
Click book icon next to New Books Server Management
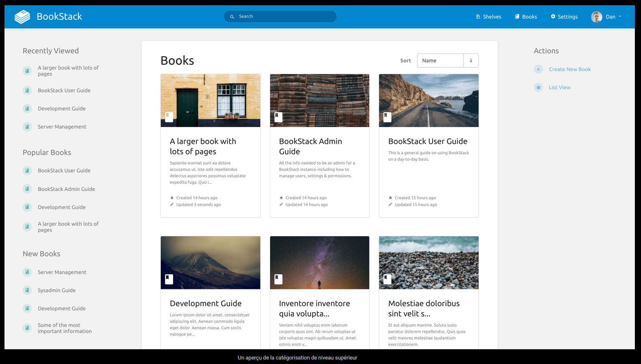click(x=27, y=272)
